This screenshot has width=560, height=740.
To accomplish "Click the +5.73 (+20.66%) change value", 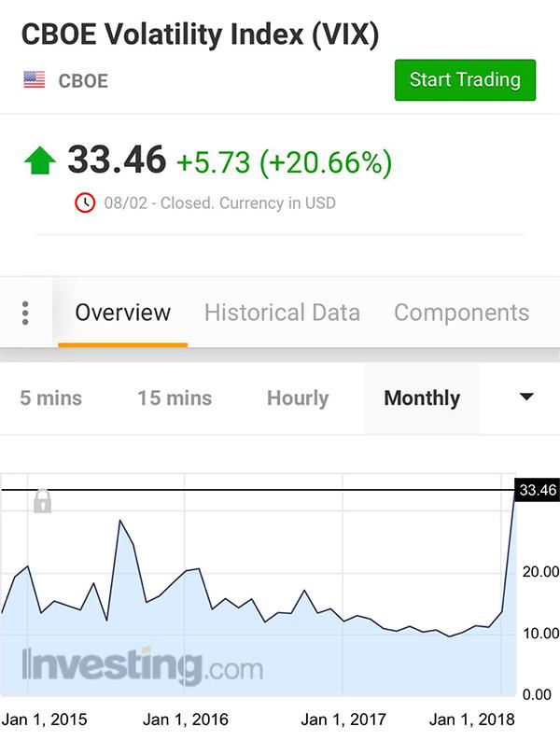I will [284, 162].
